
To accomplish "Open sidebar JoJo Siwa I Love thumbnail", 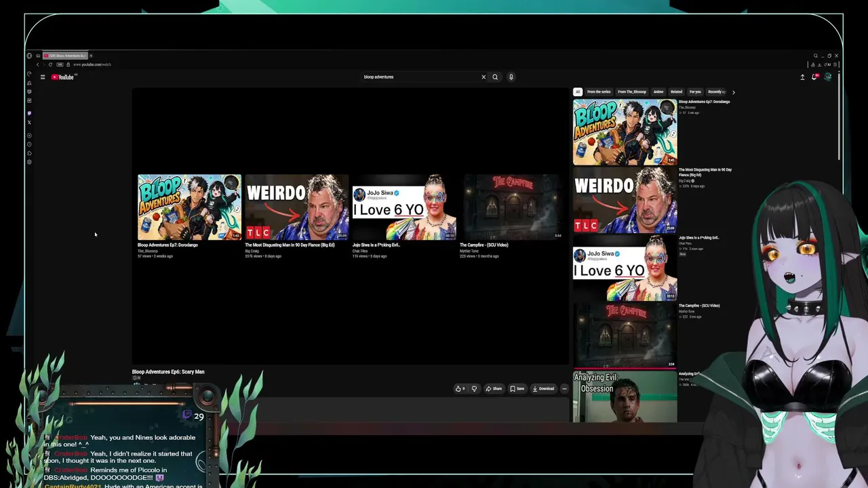I will (x=625, y=268).
